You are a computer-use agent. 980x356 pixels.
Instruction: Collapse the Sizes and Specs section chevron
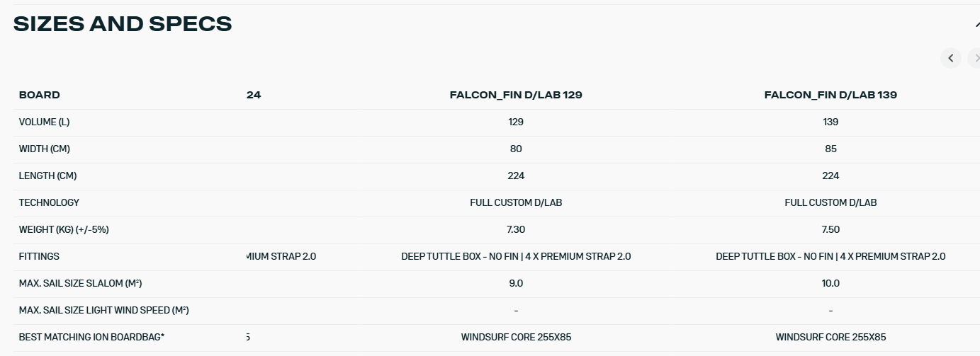976,25
